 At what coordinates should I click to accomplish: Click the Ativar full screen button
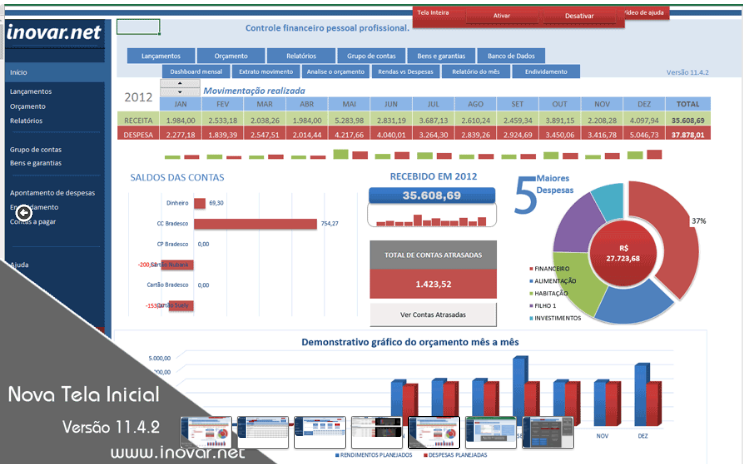coord(501,16)
